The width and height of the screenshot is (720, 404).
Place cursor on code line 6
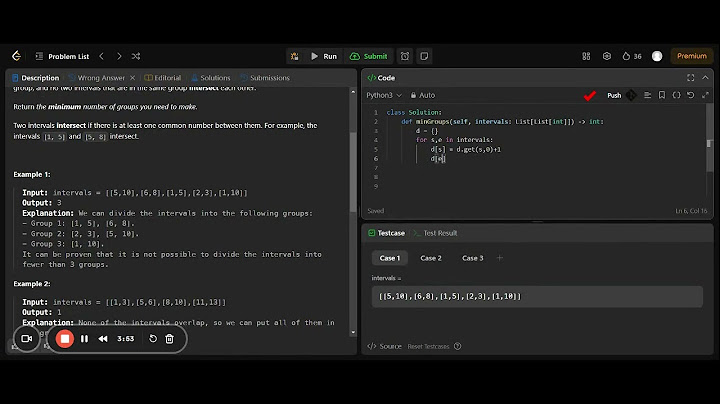click(x=438, y=158)
